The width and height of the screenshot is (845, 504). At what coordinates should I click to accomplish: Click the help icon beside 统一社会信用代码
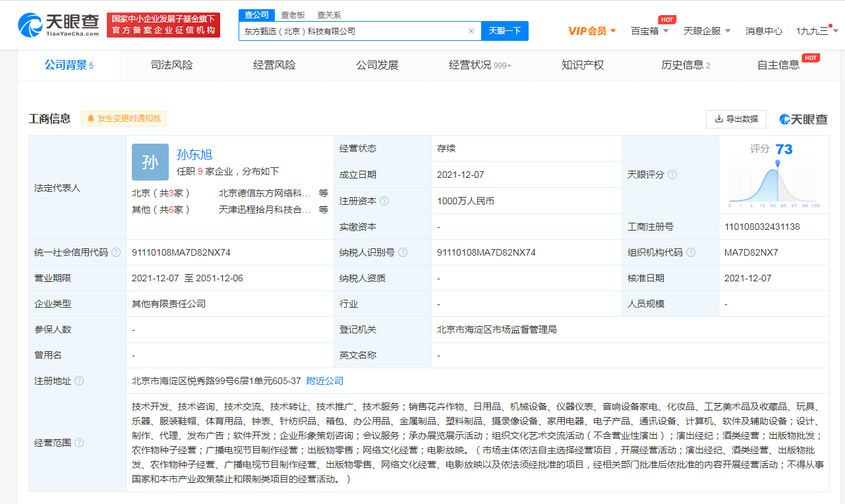point(116,252)
